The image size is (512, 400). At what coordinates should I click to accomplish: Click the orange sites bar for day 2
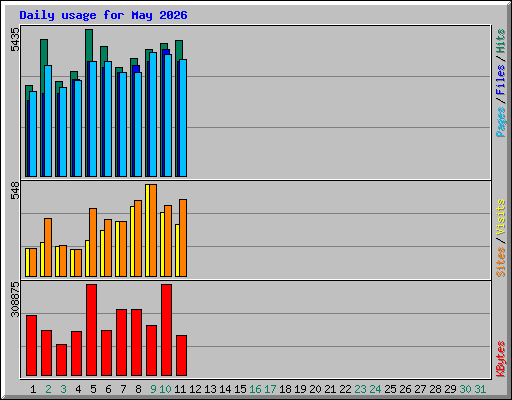click(x=48, y=247)
